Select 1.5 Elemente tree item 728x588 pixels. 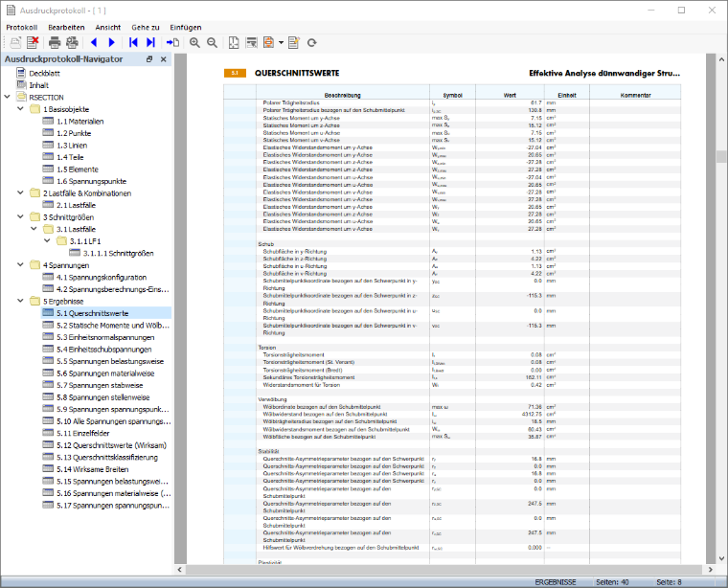tap(78, 170)
